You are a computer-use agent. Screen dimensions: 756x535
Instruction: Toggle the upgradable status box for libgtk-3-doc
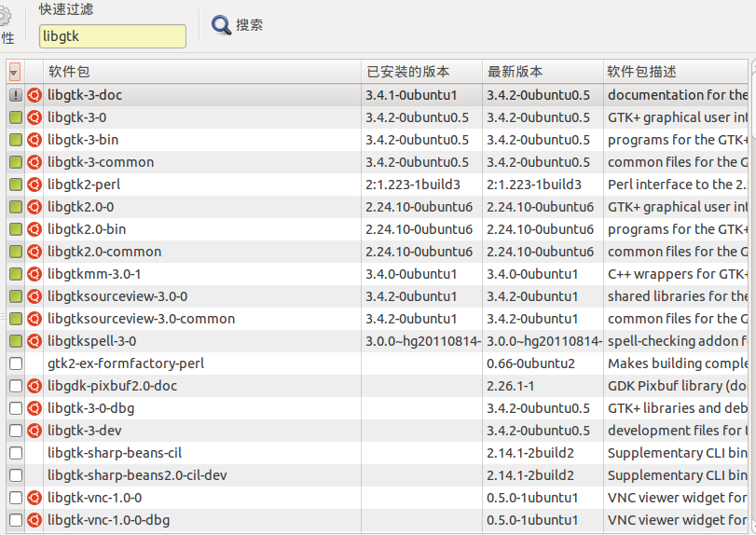point(16,95)
